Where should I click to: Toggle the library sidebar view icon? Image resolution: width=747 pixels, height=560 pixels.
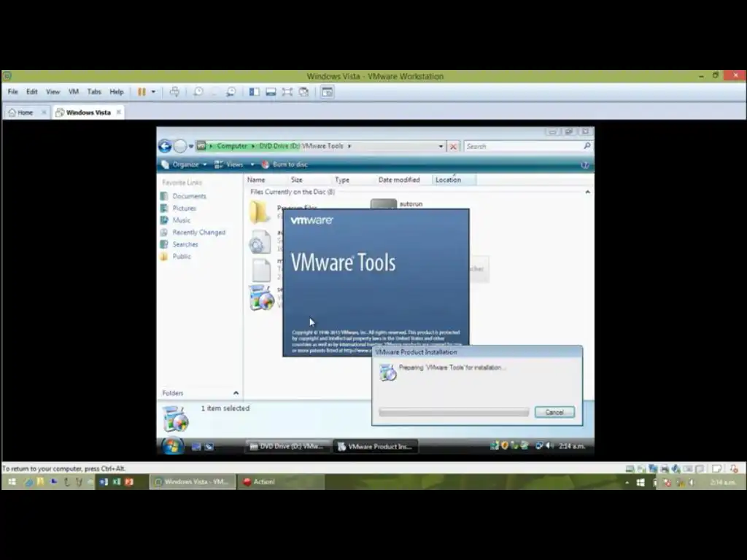[x=255, y=92]
